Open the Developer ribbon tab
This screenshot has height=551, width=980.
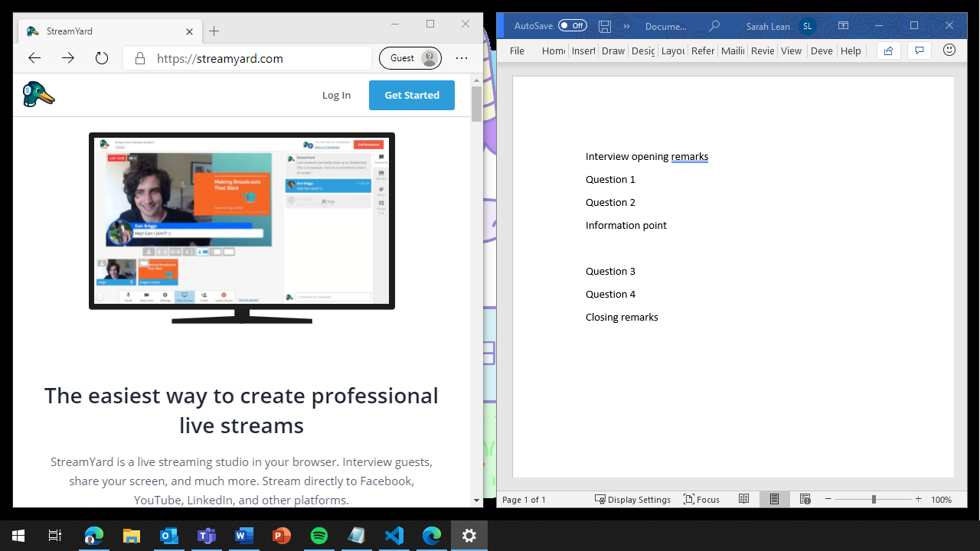click(822, 51)
